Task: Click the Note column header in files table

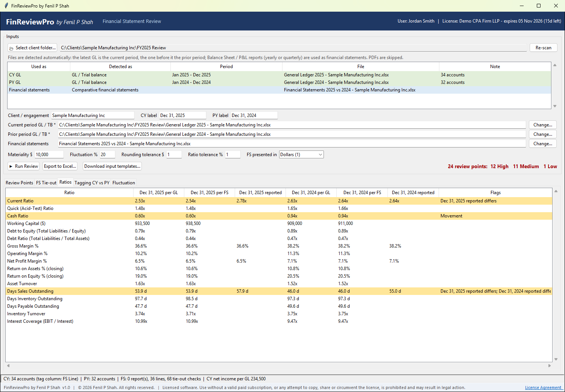Action: [x=495, y=67]
